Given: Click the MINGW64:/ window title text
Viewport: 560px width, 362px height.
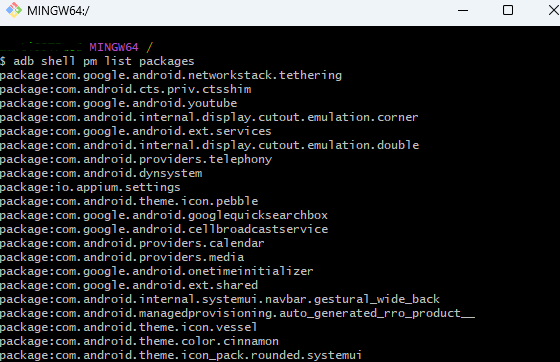Looking at the screenshot, I should point(58,11).
